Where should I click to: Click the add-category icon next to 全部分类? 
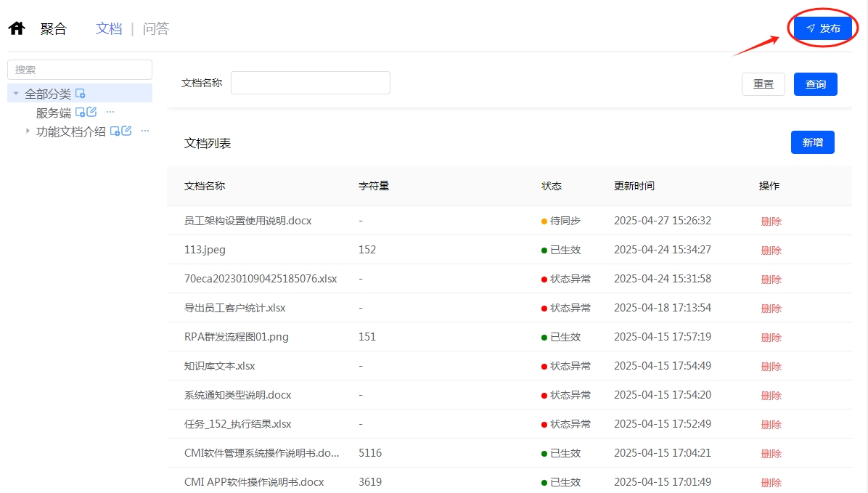coord(80,94)
